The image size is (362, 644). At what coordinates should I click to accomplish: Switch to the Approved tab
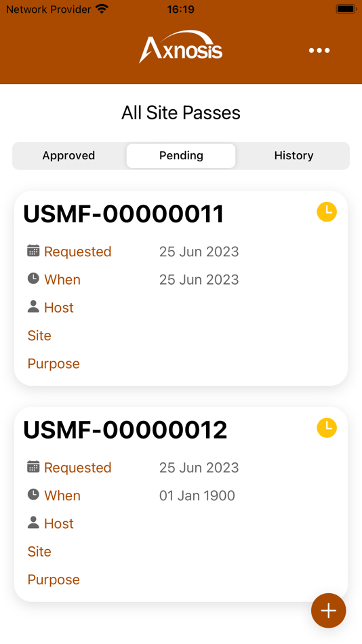[68, 156]
